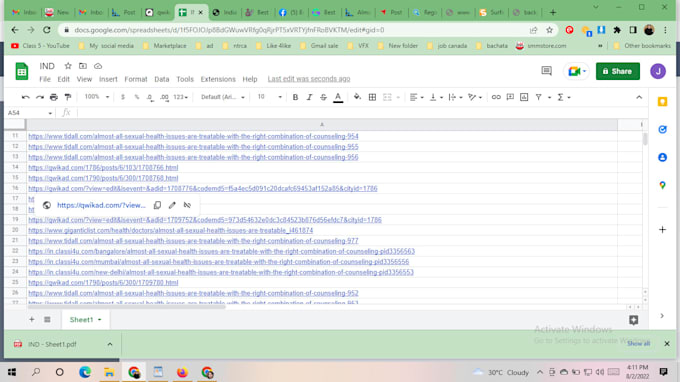Open the qwikad.com link in preview popup
Viewport: 680px width, 382px height.
(101, 205)
